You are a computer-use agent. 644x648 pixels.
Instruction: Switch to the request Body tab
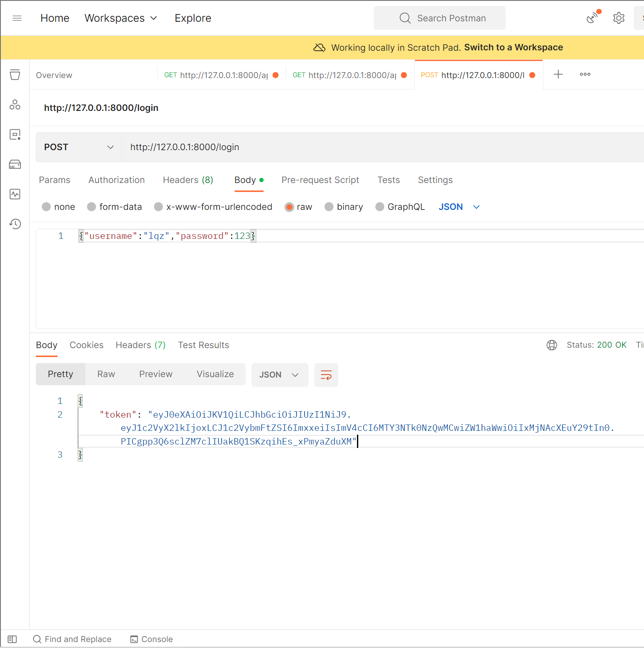tap(249, 180)
